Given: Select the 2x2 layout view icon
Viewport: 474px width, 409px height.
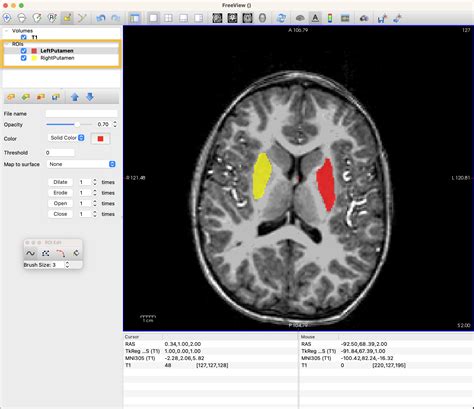Looking at the screenshot, I should click(169, 18).
